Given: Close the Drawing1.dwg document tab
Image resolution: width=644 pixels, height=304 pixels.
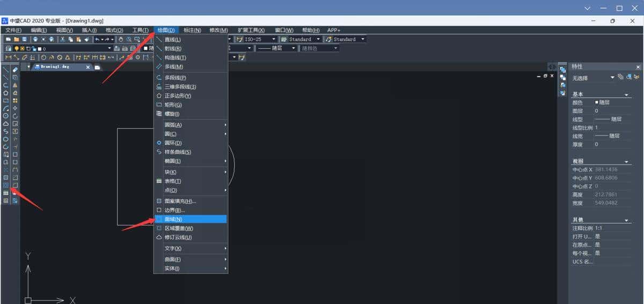Looking at the screenshot, I should (x=89, y=67).
